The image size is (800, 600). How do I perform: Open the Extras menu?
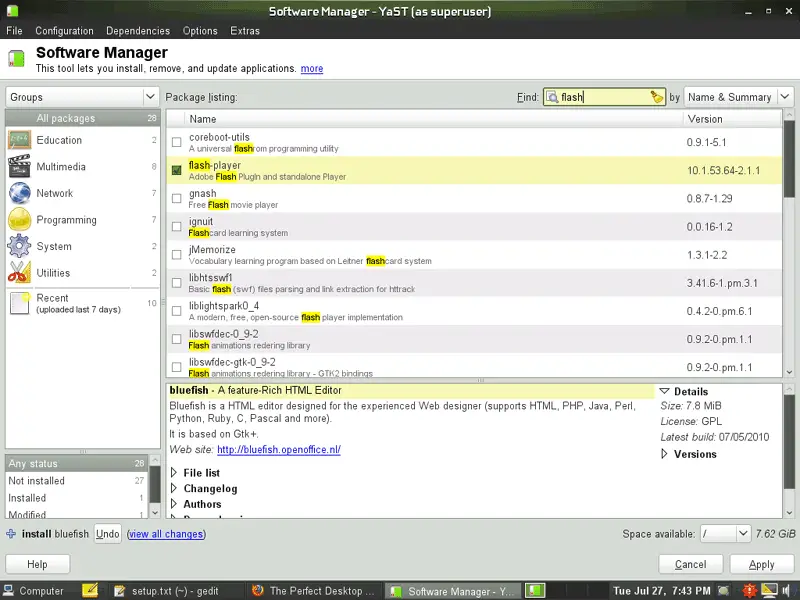pyautogui.click(x=245, y=31)
